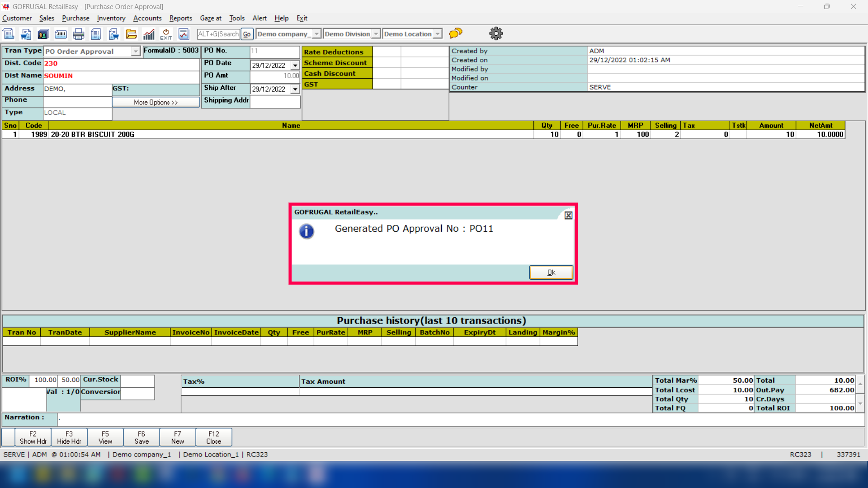Open the PO Date calendar dropdown
868x488 pixels.
click(295, 66)
